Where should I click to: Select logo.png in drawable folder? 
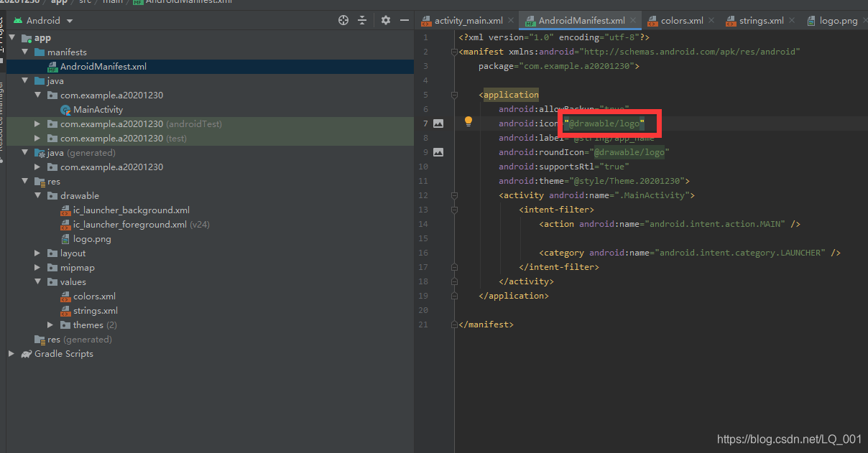point(92,239)
